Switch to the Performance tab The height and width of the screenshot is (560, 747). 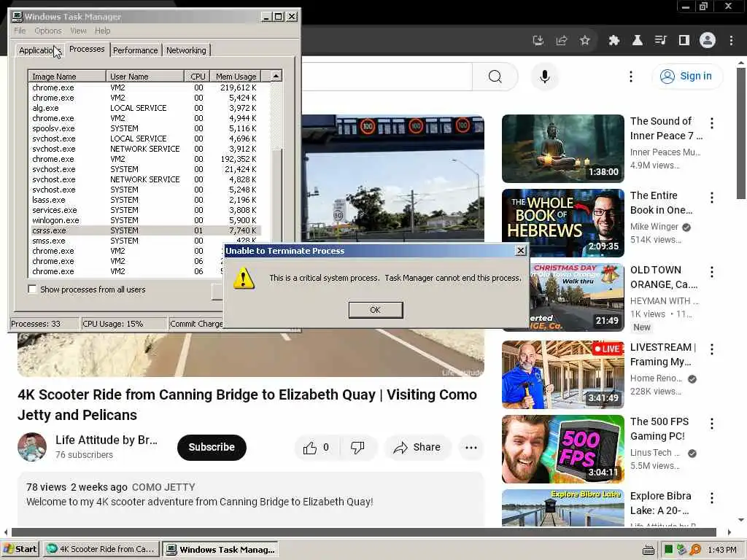click(135, 50)
